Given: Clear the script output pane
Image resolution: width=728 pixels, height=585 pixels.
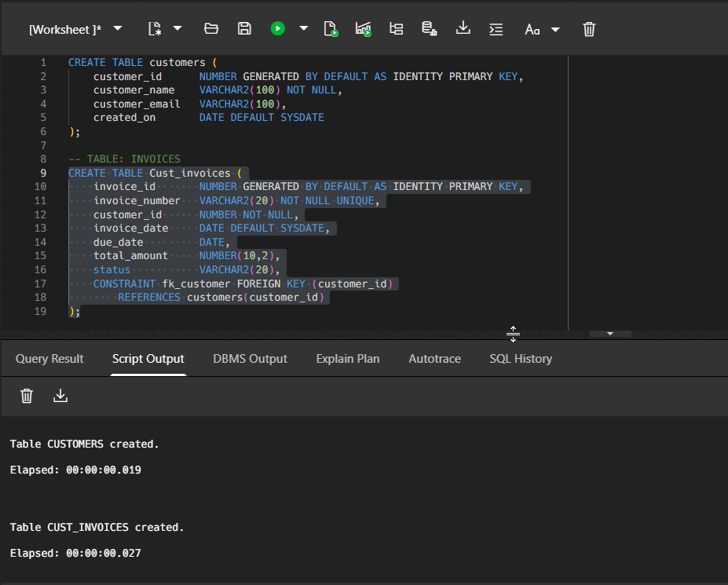Looking at the screenshot, I should 26,396.
